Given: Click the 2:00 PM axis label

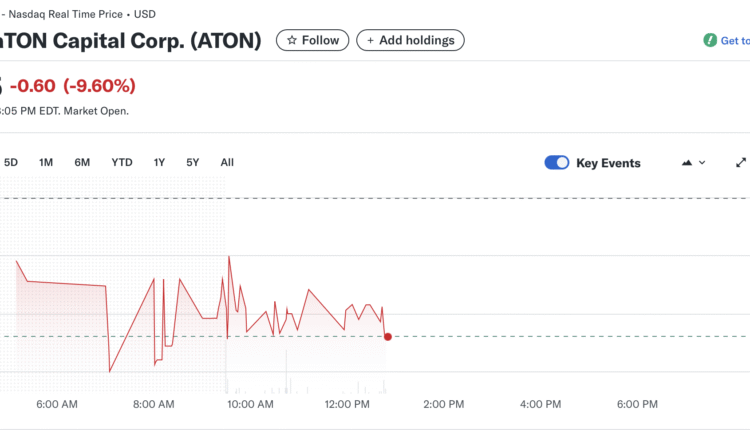Looking at the screenshot, I should [443, 404].
